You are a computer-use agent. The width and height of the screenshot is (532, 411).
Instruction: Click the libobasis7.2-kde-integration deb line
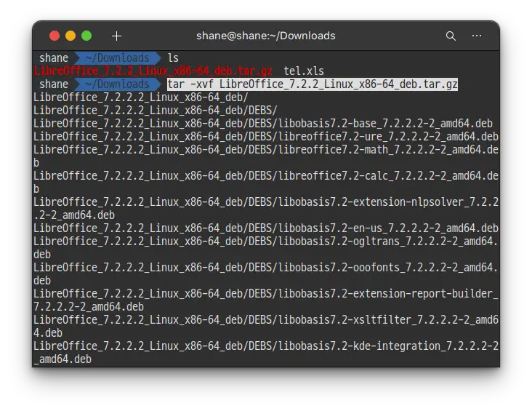tap(266, 353)
